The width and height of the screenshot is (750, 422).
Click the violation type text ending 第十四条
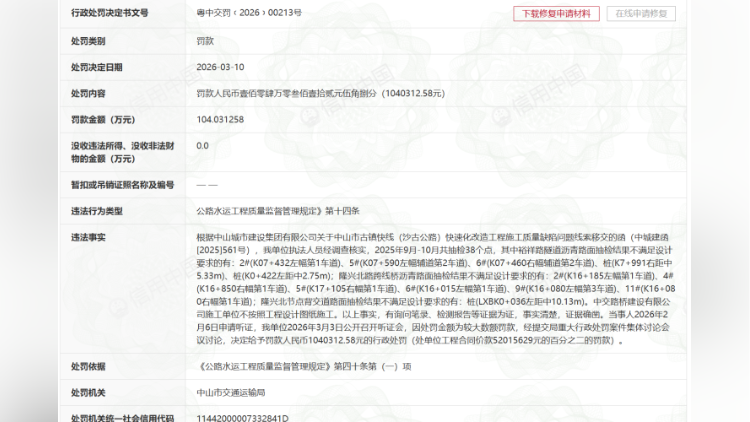click(x=278, y=211)
